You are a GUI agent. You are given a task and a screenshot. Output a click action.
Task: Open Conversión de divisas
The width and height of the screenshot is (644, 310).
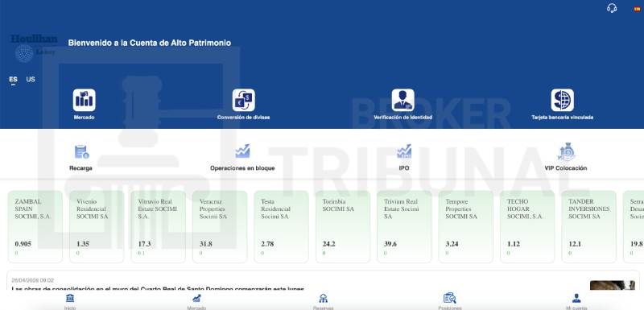point(244,105)
